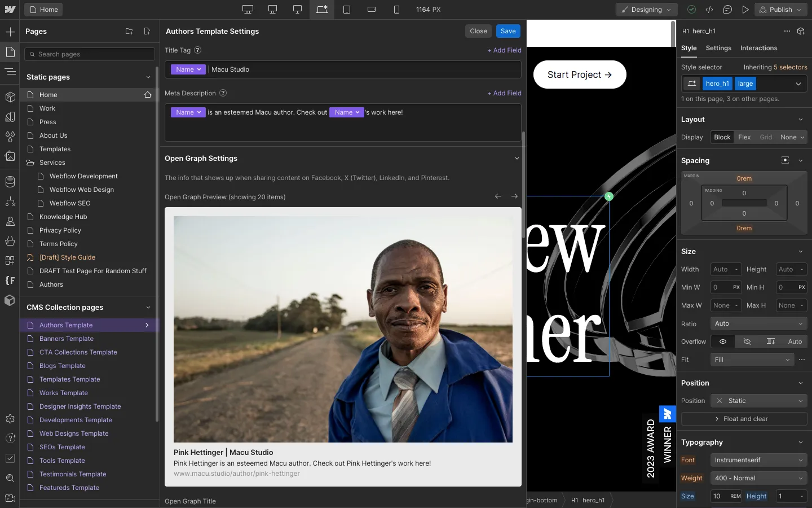Set Display to Grid
The height and width of the screenshot is (508, 812).
click(765, 137)
